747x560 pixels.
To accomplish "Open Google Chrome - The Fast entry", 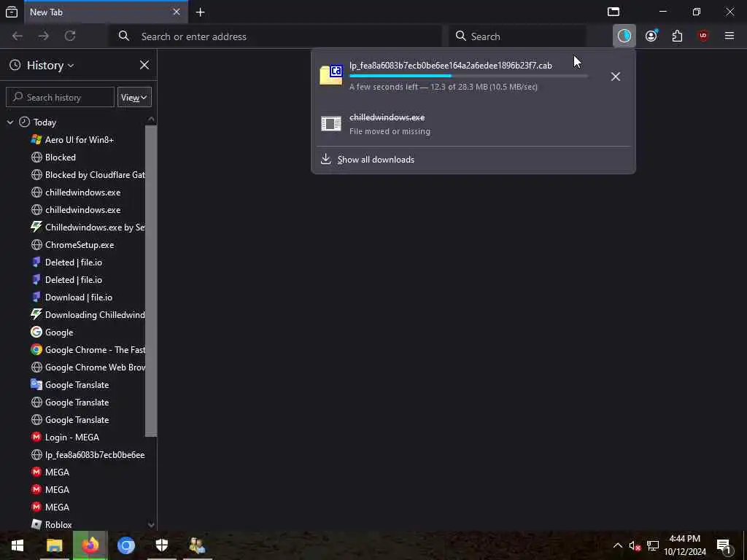I will (95, 350).
